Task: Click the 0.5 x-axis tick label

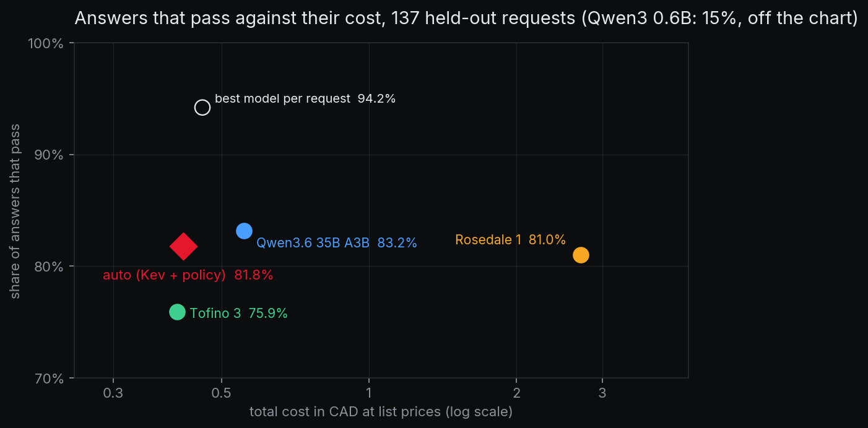Action: point(221,393)
